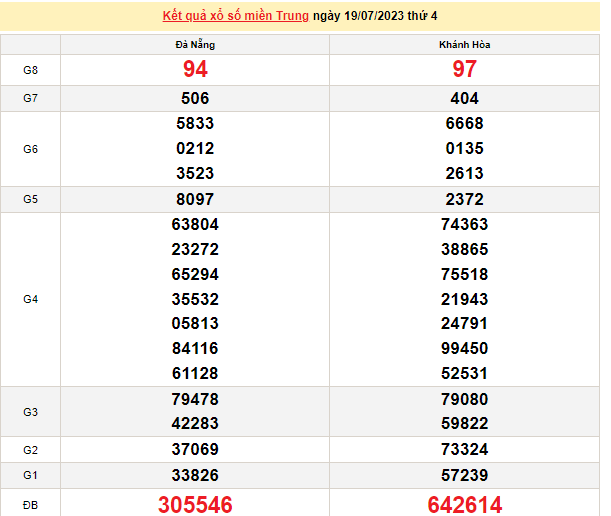
Task: Click Khánh Hòa G5 number 2372
Action: pyautogui.click(x=464, y=199)
